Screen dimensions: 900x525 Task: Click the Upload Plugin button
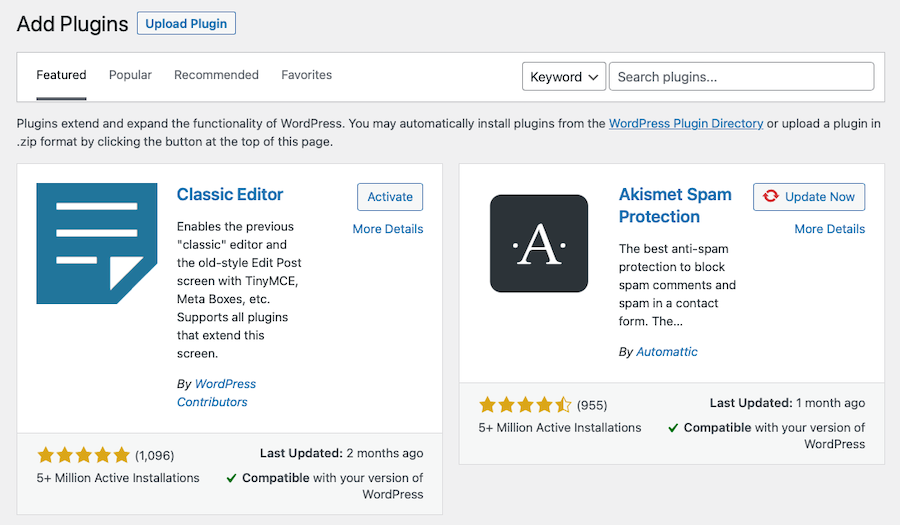click(x=186, y=24)
